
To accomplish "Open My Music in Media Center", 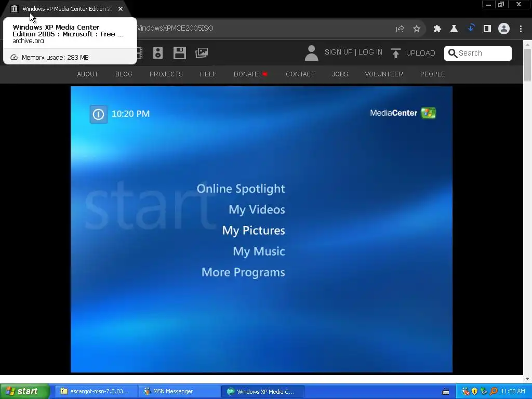I will click(x=259, y=251).
